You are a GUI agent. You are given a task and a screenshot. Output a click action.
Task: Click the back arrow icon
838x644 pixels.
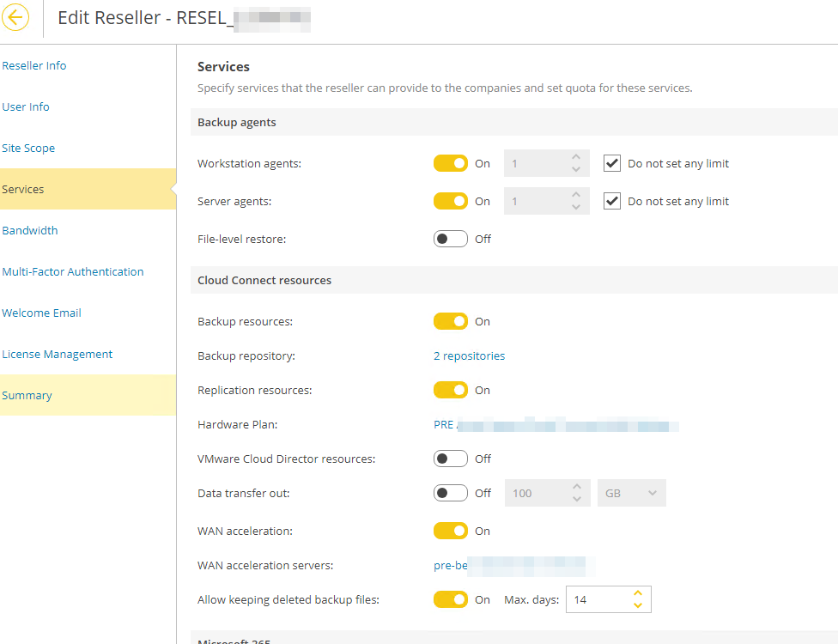pos(15,17)
